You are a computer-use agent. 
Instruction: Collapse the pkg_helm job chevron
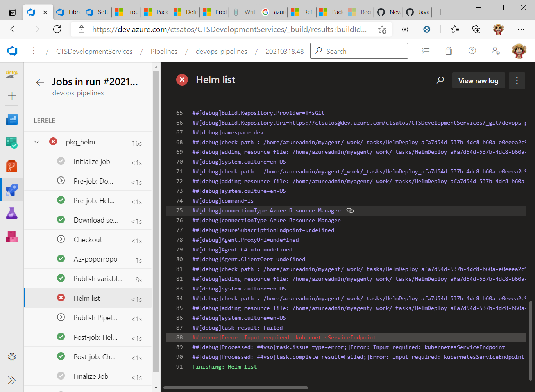tap(36, 142)
